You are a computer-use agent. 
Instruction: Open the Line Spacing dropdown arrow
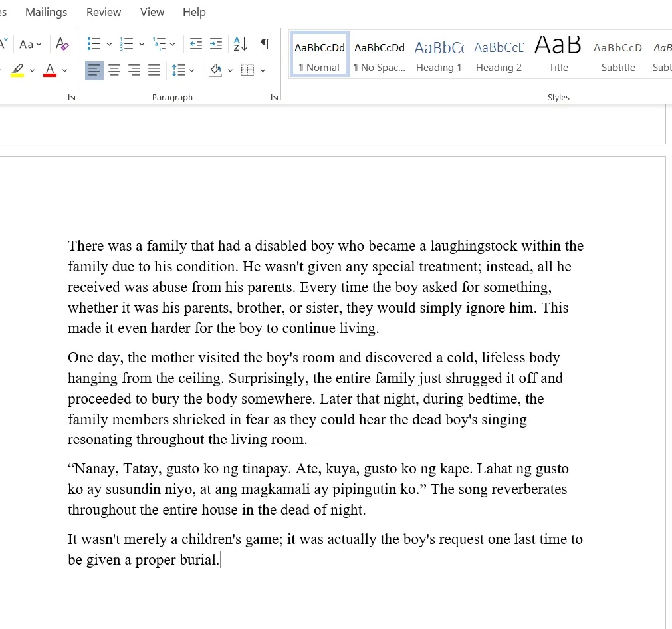191,70
